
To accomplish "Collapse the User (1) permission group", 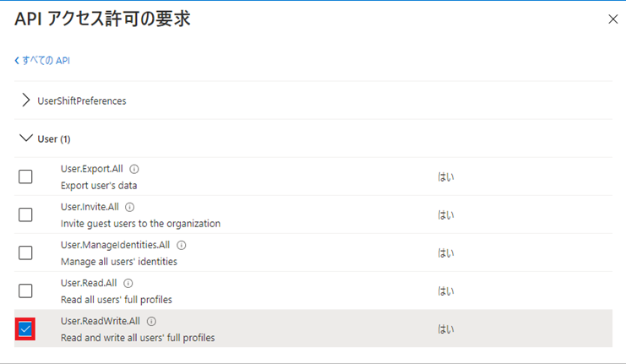I will [25, 139].
